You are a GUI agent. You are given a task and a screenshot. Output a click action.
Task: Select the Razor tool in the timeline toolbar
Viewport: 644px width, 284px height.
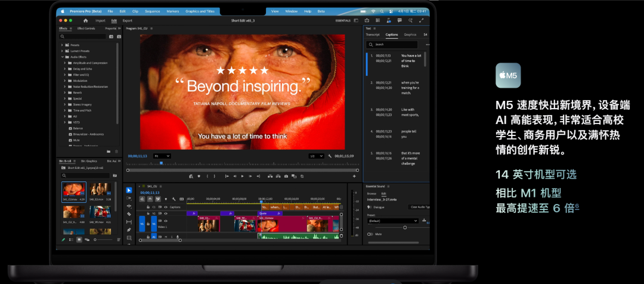[x=129, y=214]
